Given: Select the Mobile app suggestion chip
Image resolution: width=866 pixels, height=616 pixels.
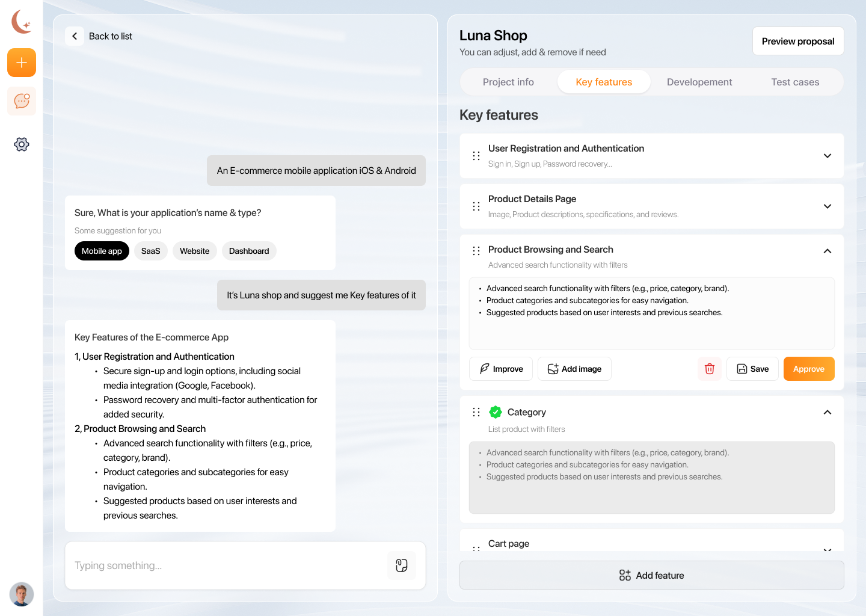Looking at the screenshot, I should (x=102, y=251).
